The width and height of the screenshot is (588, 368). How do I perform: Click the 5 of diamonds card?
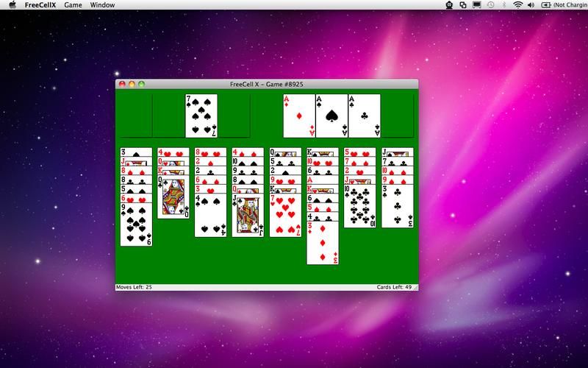click(323, 208)
